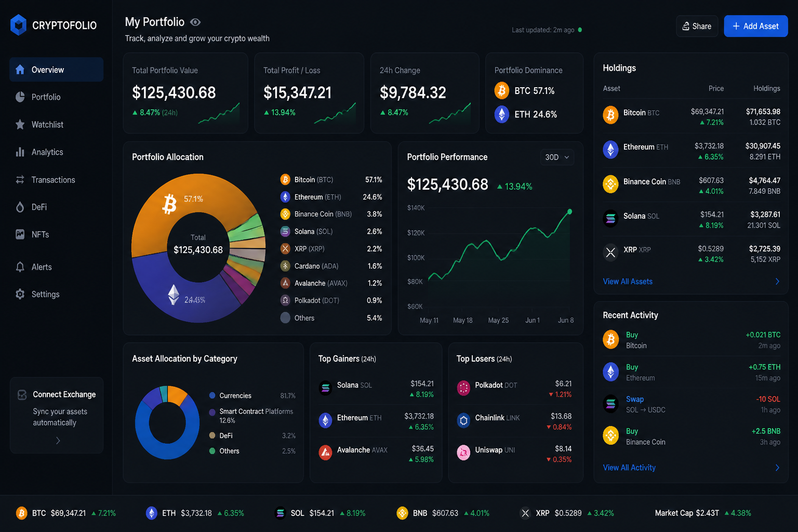798x532 pixels.
Task: Expand the Connect Exchange card chevron
Action: point(58,441)
